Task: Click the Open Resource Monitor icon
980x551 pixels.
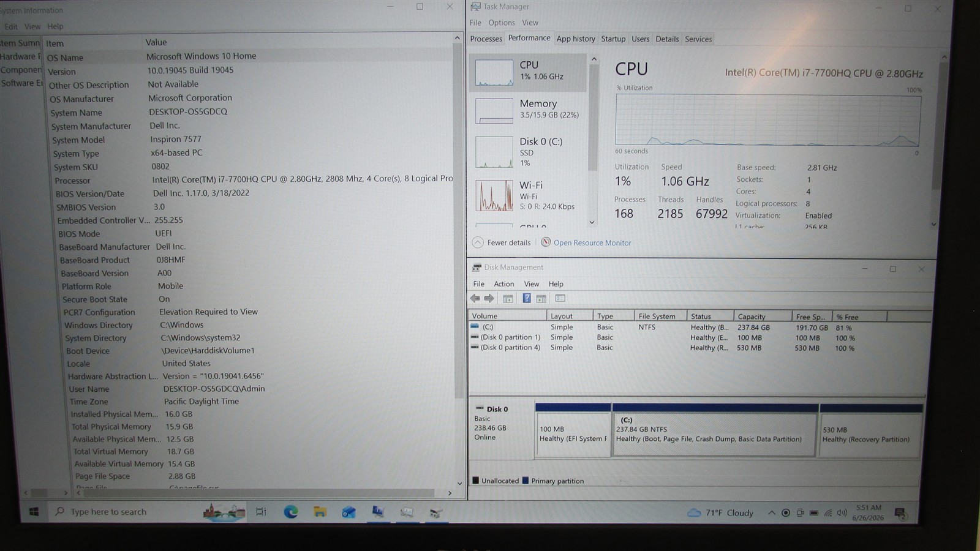Action: (x=546, y=242)
